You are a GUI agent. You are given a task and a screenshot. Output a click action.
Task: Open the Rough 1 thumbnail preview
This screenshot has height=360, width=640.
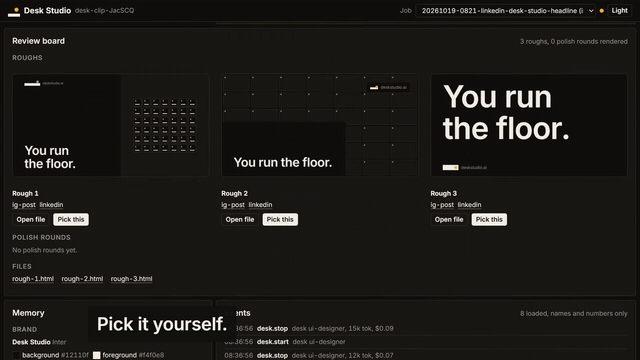click(111, 125)
